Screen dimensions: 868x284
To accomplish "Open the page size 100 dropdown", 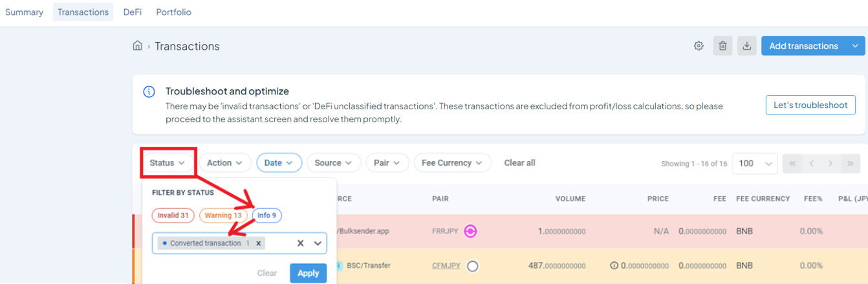I will (754, 164).
